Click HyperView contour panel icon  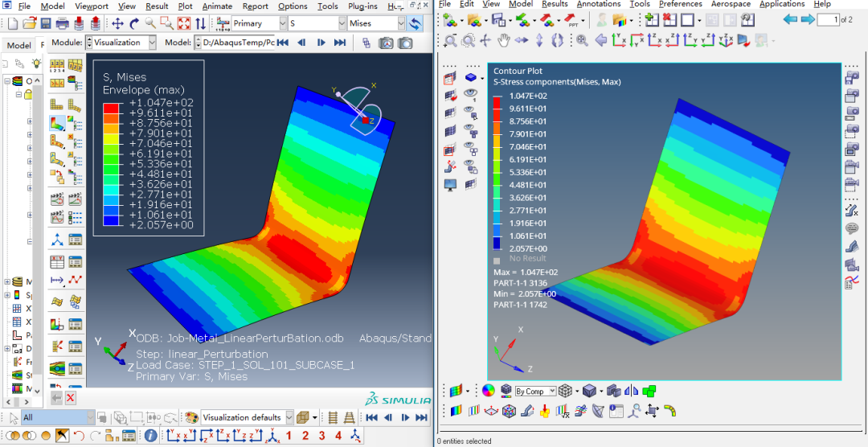tap(455, 411)
